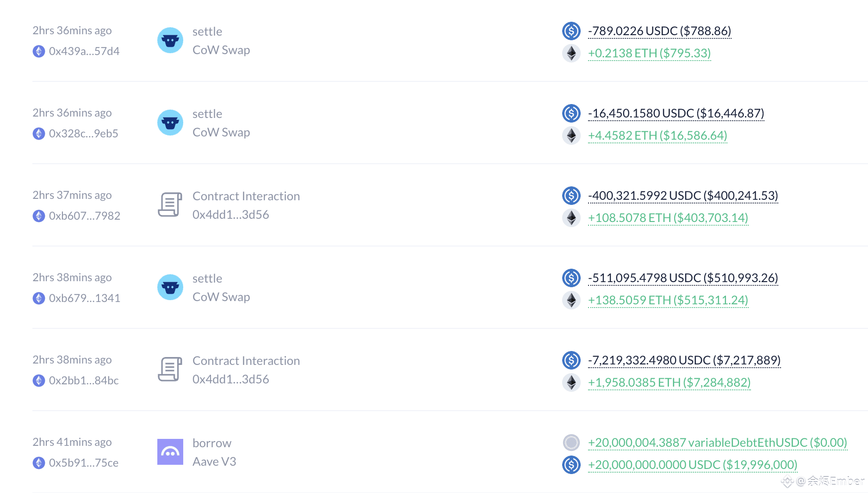The image size is (868, 493).
Task: Click the contract scroll icon beside 0x2bb1...84bc
Action: click(x=170, y=370)
